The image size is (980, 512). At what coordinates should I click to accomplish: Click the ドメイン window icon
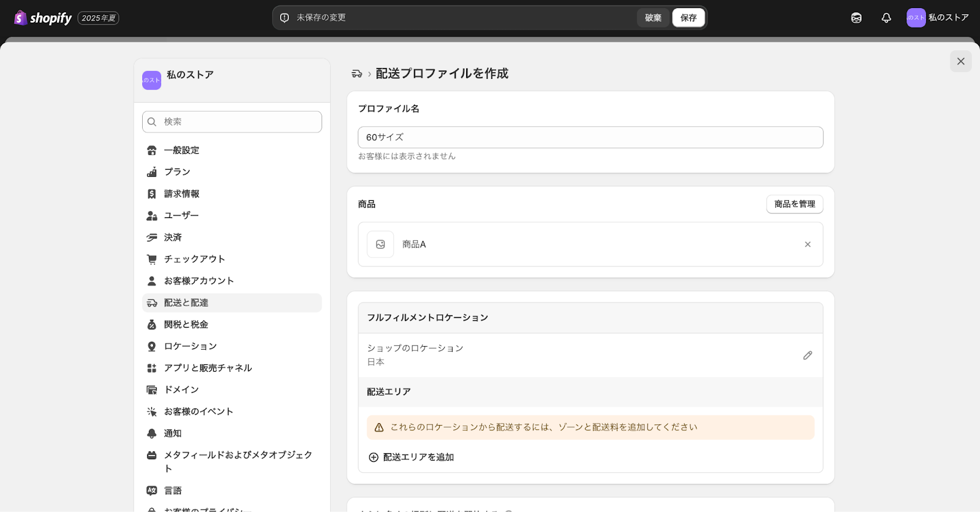pos(152,390)
